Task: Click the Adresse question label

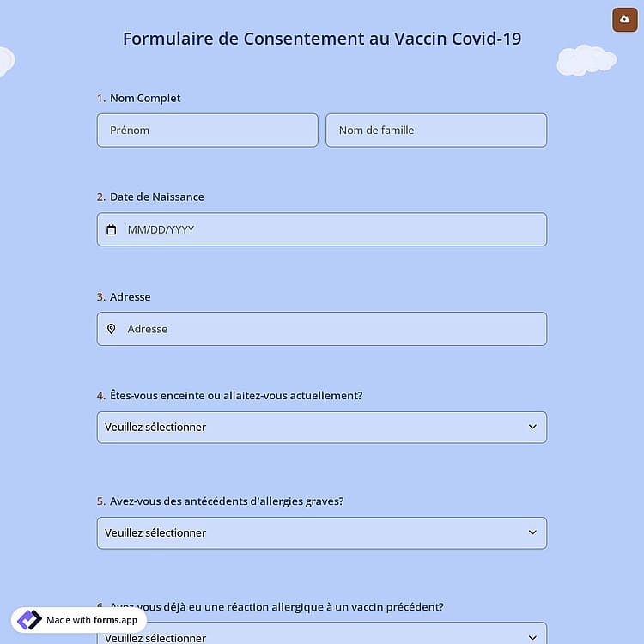Action: (131, 296)
